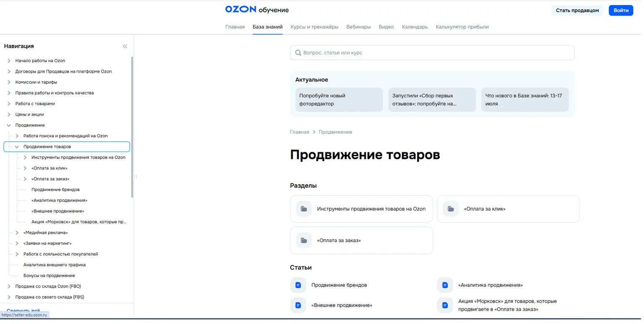Expand Начало работы на Ozon
Image resolution: width=644 pixels, height=324 pixels.
tap(9, 61)
